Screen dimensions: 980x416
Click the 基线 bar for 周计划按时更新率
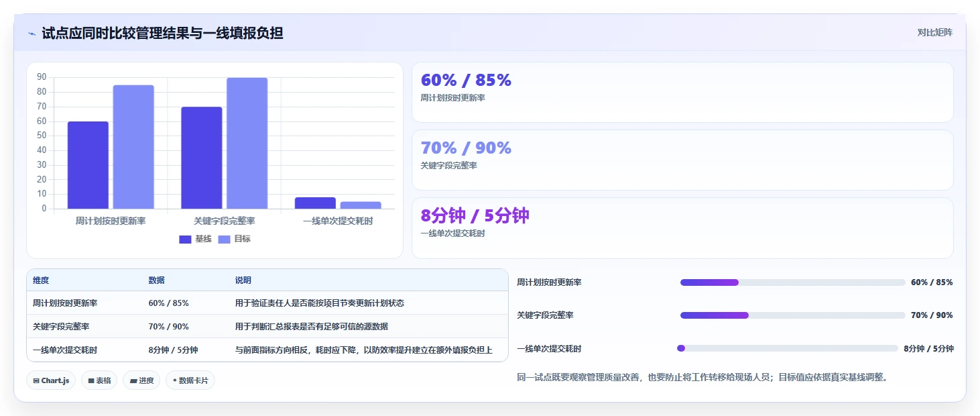tap(88, 165)
